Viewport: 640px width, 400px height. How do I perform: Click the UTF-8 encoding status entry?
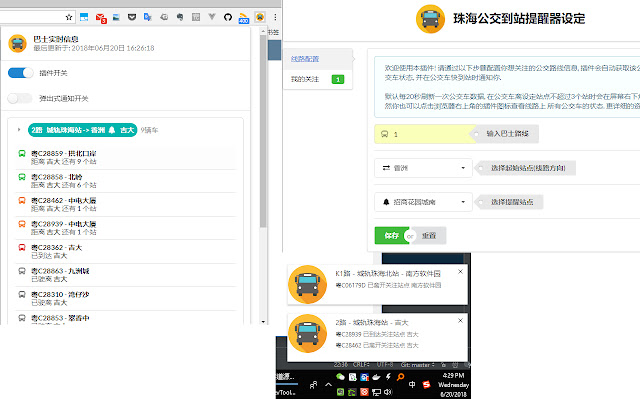point(385,364)
